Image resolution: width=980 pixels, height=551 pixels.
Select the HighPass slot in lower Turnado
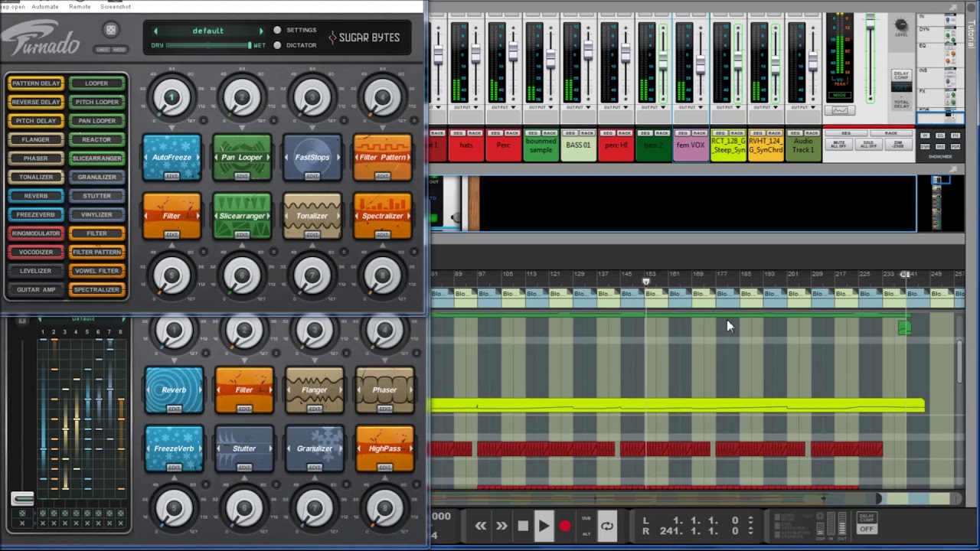tap(385, 448)
